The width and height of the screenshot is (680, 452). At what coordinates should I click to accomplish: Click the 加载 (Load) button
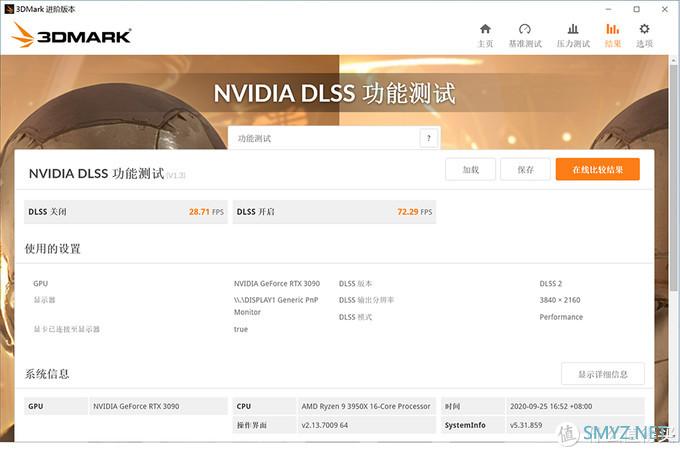[471, 169]
